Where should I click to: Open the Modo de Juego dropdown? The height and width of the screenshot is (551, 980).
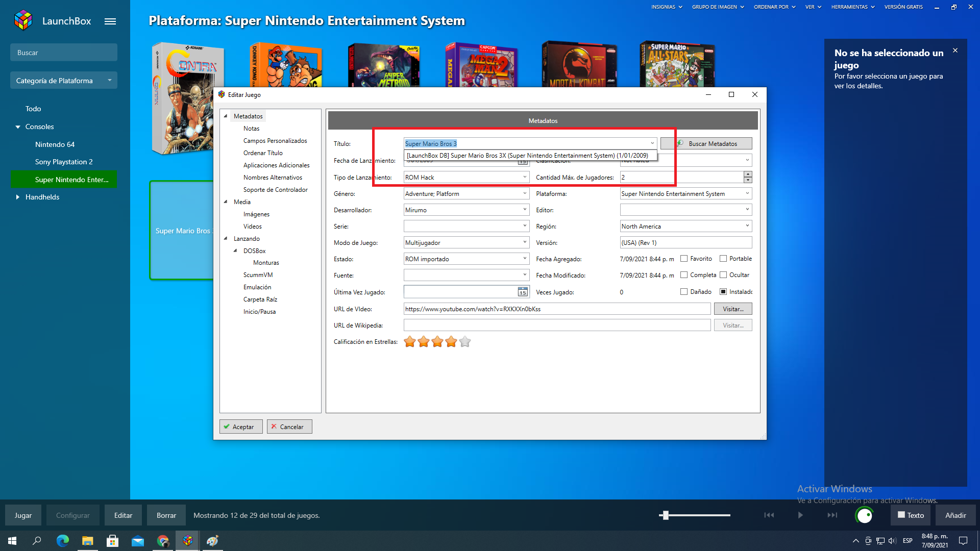tap(525, 242)
